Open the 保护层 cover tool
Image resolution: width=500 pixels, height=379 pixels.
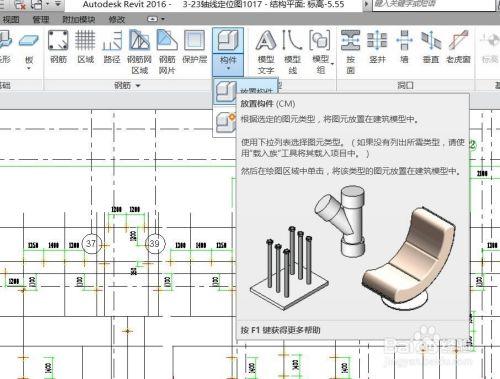(195, 47)
